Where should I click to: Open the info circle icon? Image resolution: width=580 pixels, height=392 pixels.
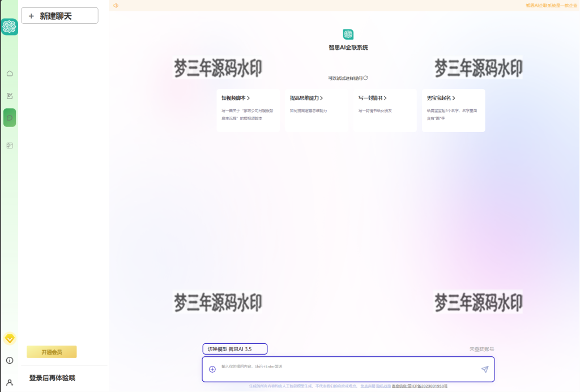[10, 360]
